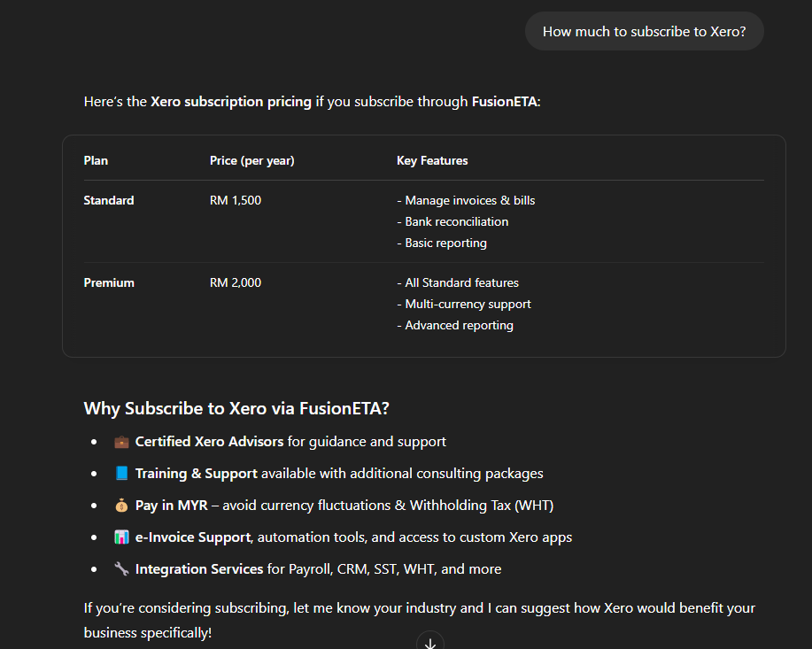The height and width of the screenshot is (649, 812).
Task: Click the briefcase emoji beside Certified Xero Advisors
Action: pyautogui.click(x=121, y=442)
